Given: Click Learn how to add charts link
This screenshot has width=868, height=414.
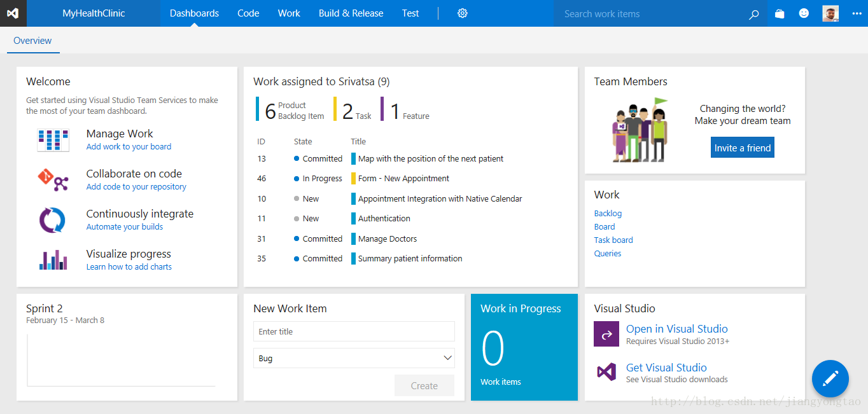Looking at the screenshot, I should [129, 267].
